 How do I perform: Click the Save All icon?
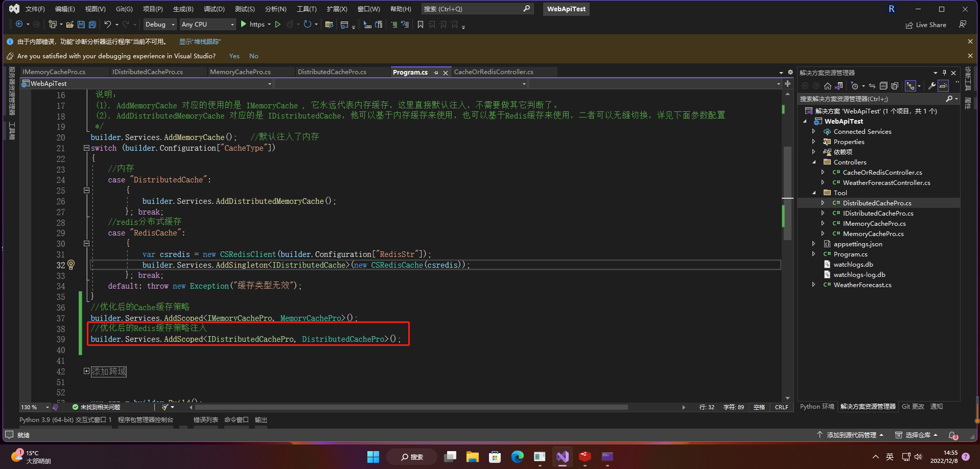coord(92,25)
